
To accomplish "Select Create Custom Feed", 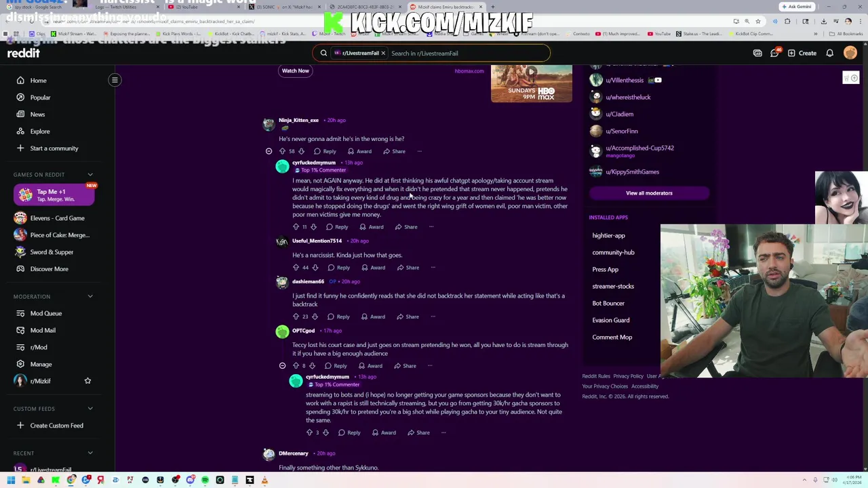I will (56, 426).
